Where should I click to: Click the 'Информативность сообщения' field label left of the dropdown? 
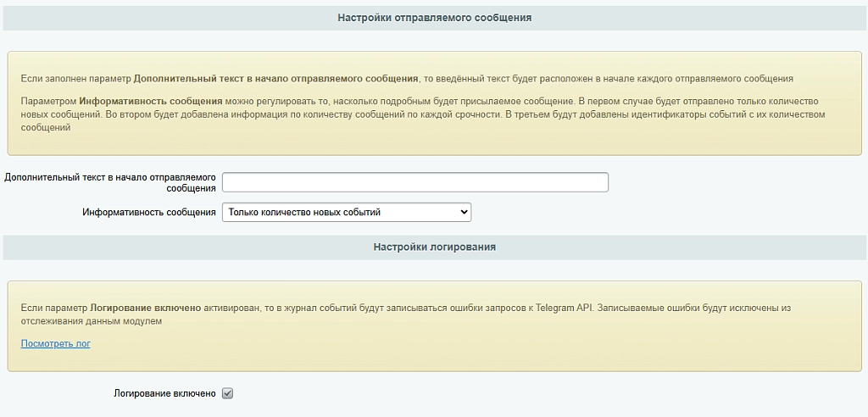(x=149, y=212)
